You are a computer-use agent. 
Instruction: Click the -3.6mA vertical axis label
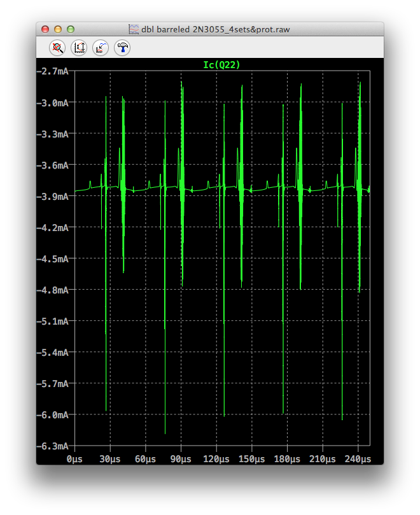pyautogui.click(x=53, y=166)
